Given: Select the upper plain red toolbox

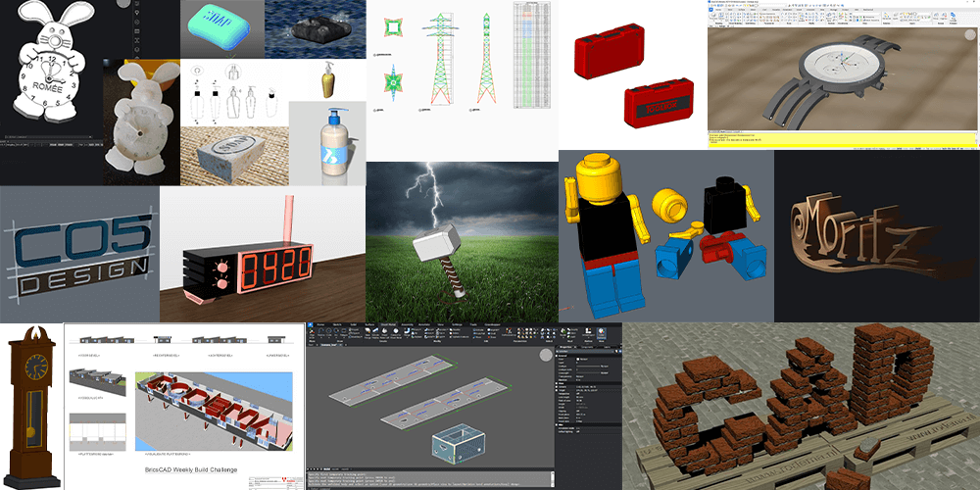Looking at the screenshot, I should pos(609,50).
